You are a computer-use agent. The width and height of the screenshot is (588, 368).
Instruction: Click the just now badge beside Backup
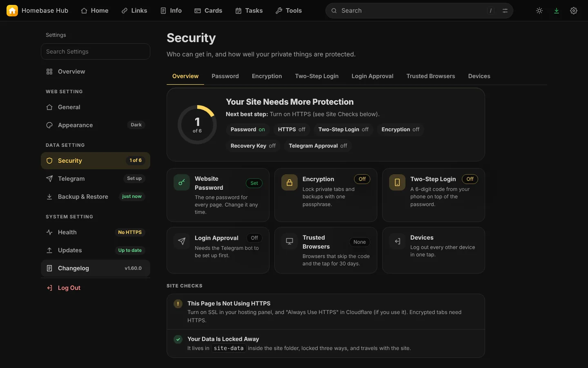tap(132, 197)
